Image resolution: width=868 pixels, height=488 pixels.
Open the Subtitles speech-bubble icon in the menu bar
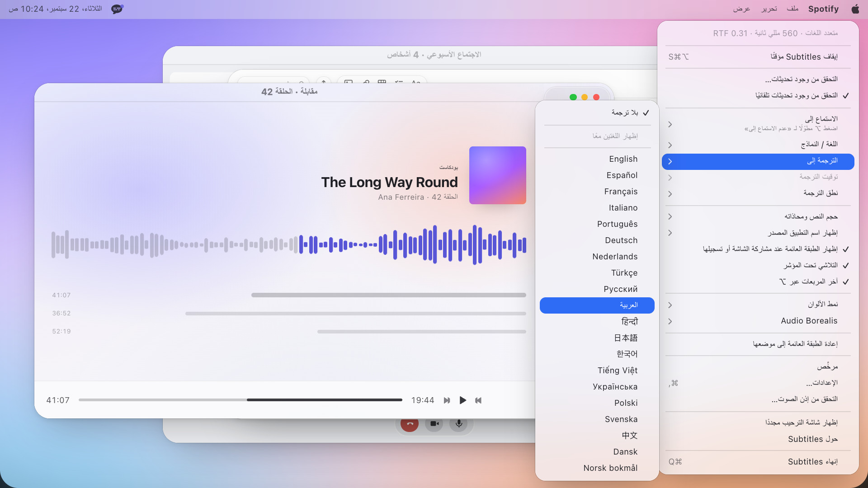pos(117,9)
